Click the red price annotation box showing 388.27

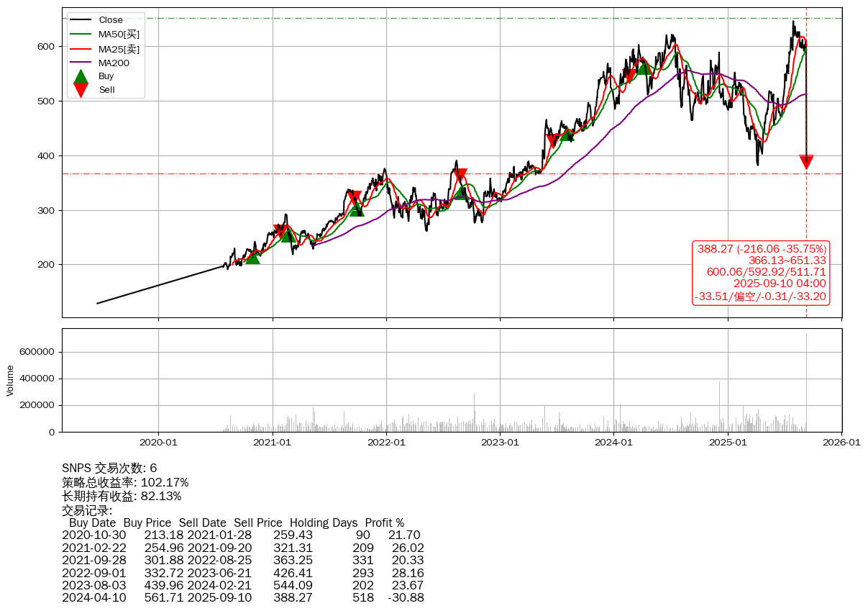(x=761, y=273)
